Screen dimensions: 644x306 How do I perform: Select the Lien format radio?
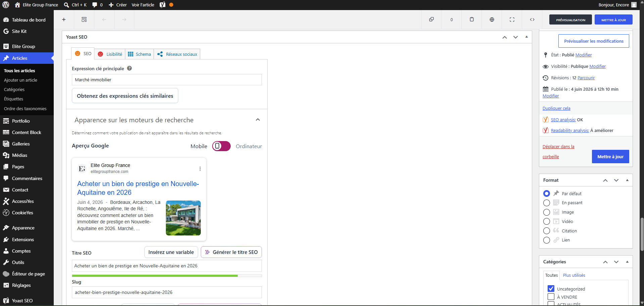547,240
